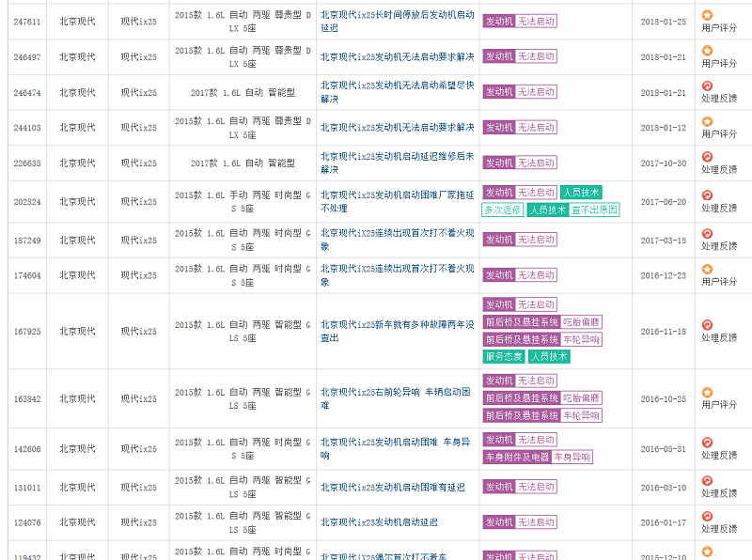Open the 新车就有多种故障两年没查出 complaint
Image resolution: width=752 pixels, height=560 pixels.
point(397,331)
